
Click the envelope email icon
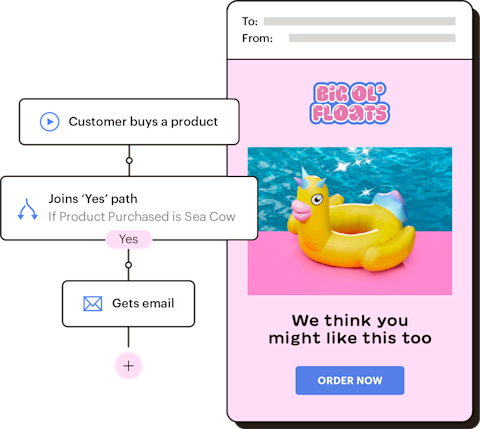coord(93,304)
